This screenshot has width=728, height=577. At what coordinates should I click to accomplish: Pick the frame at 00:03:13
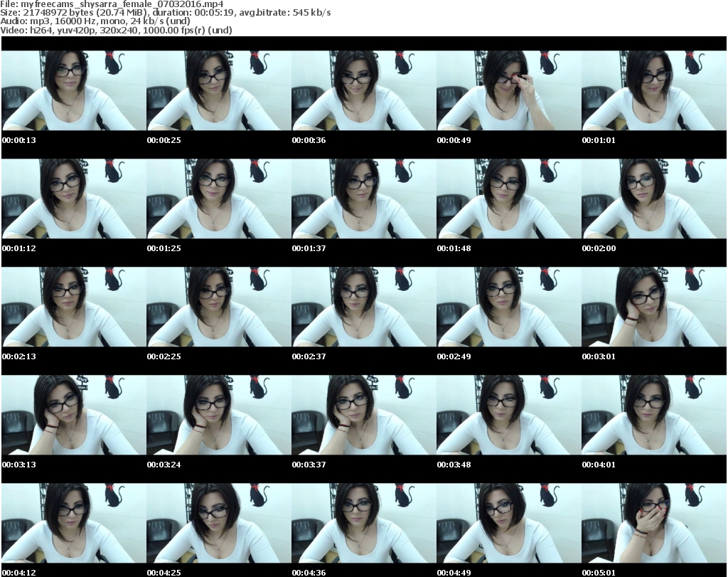pyautogui.click(x=74, y=415)
